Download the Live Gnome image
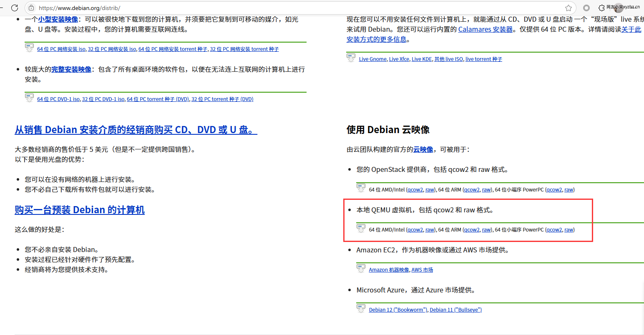Viewport: 644px width, 335px height. point(372,59)
